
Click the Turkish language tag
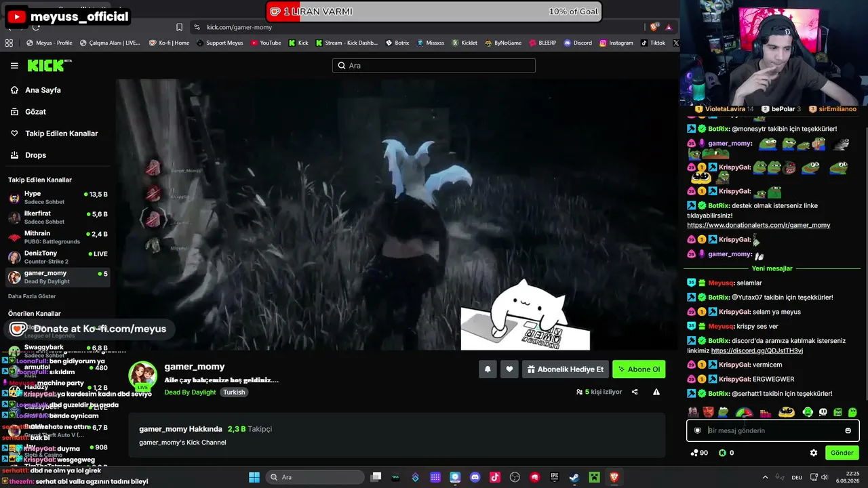pyautogui.click(x=234, y=392)
